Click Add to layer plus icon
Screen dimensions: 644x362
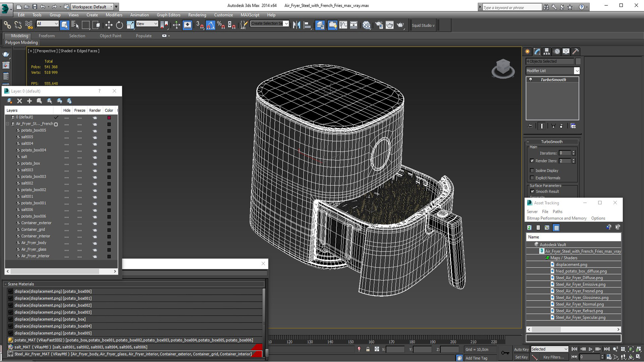[x=30, y=101]
